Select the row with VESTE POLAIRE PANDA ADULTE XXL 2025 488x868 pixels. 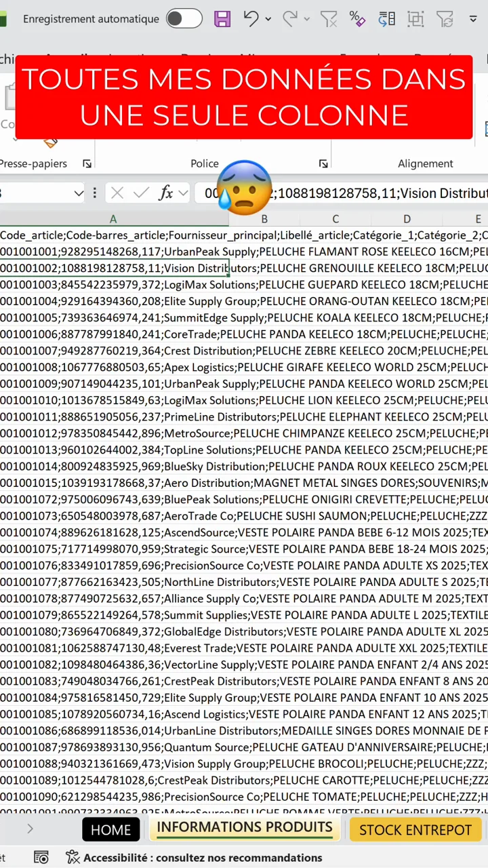pyautogui.click(x=244, y=648)
